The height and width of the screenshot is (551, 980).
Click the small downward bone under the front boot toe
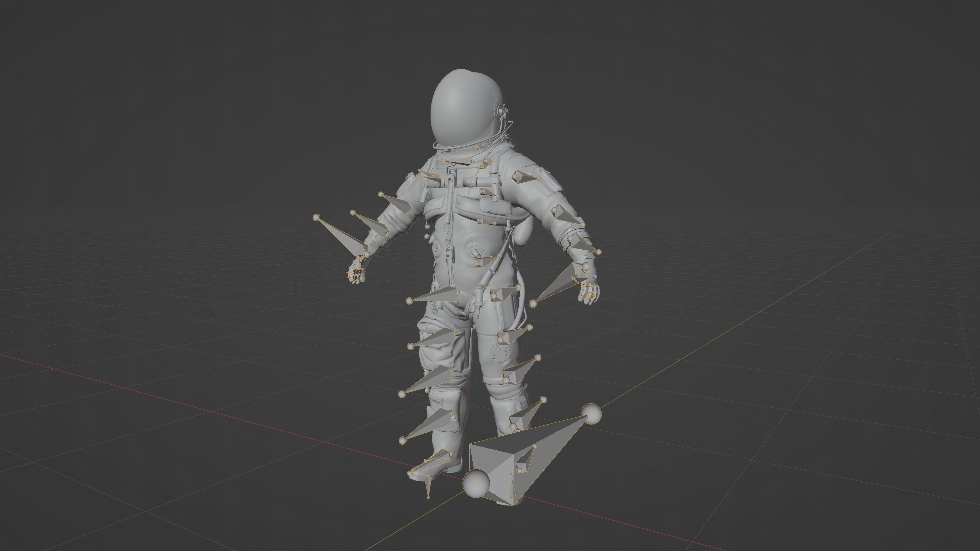coord(428,486)
